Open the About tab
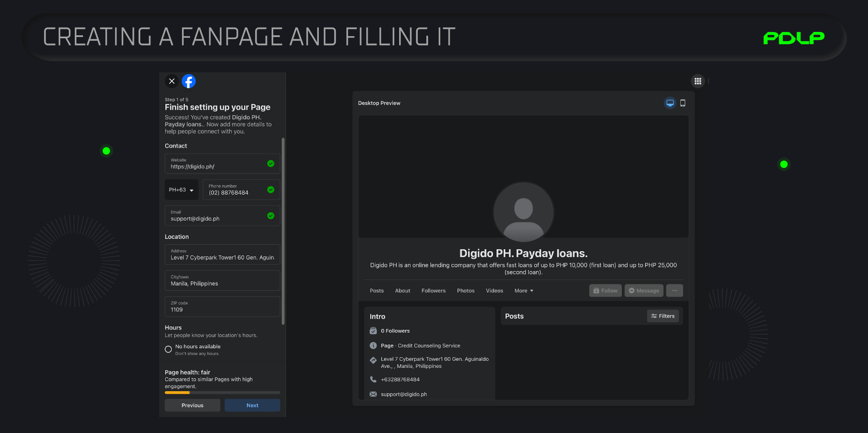Image resolution: width=868 pixels, height=433 pixels. 403,291
